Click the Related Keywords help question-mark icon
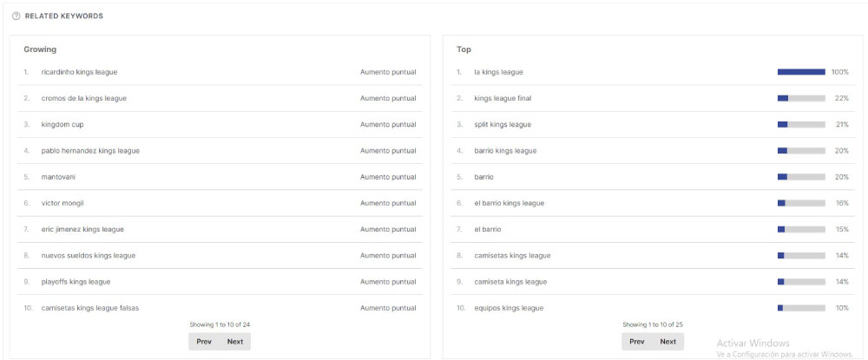The height and width of the screenshot is (360, 868). coord(16,16)
